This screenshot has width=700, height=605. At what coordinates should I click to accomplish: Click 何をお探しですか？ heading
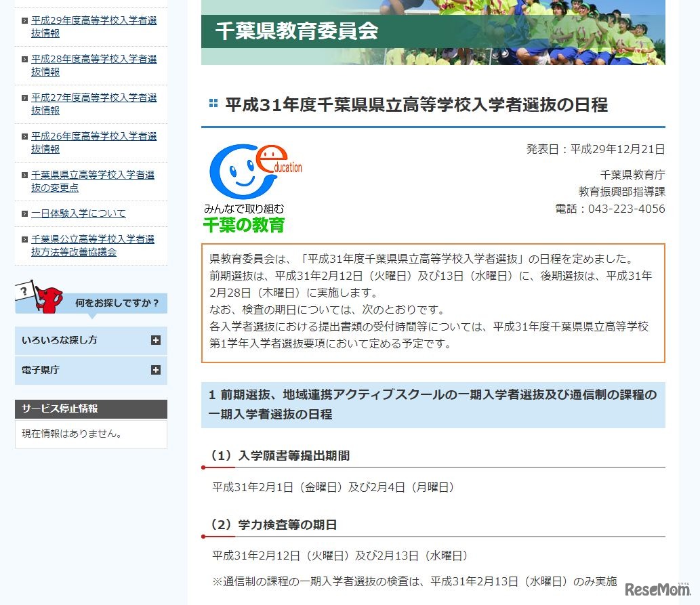(117, 303)
